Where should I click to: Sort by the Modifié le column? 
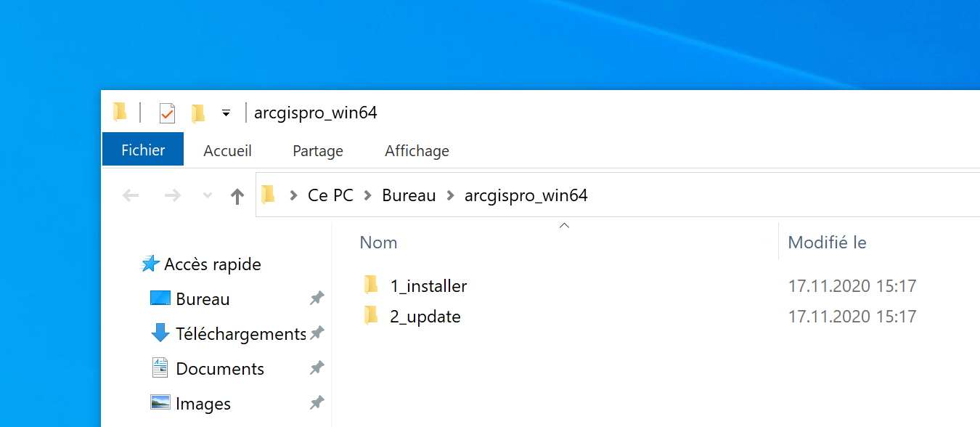(827, 243)
